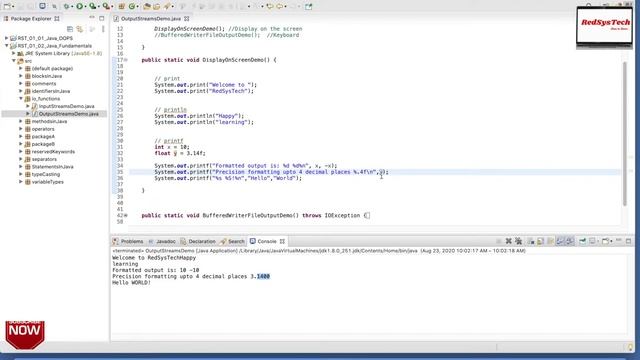Select typeCasting package
The height and width of the screenshot is (360, 640).
click(x=46, y=174)
